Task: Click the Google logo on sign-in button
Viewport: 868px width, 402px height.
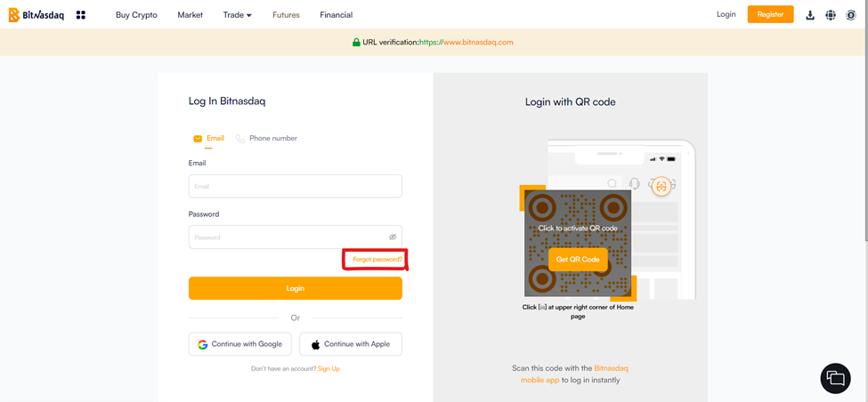Action: (x=203, y=344)
